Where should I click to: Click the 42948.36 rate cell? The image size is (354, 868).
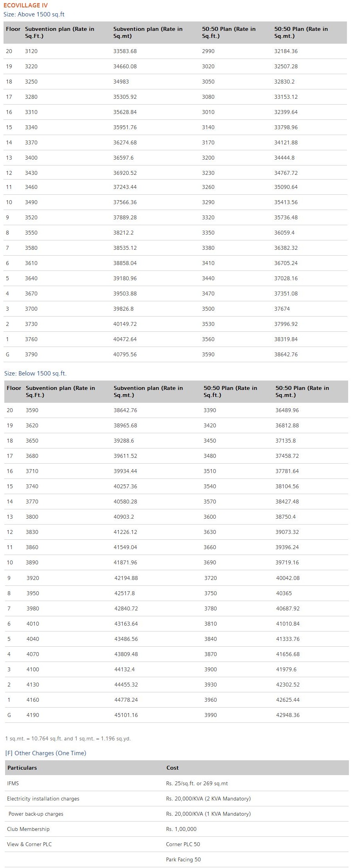click(x=288, y=715)
